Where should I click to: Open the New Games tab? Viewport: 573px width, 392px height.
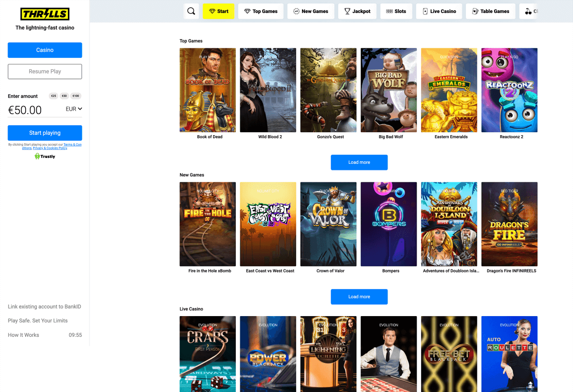[x=311, y=12]
